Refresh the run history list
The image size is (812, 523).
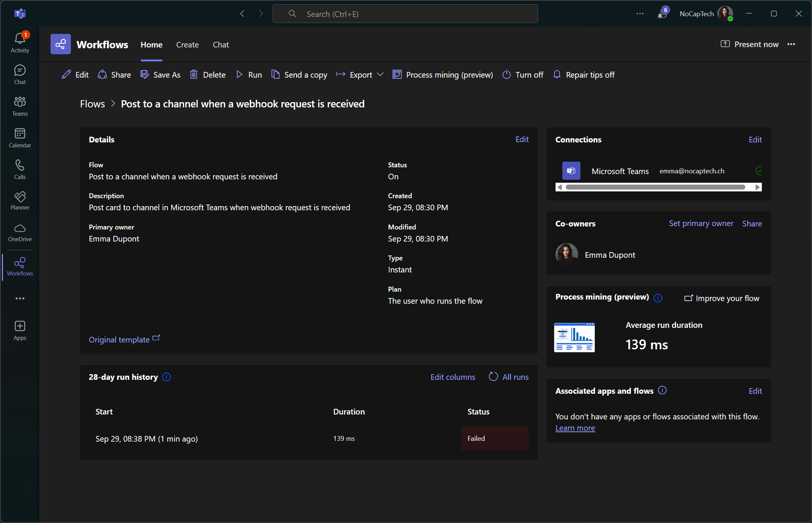(493, 376)
